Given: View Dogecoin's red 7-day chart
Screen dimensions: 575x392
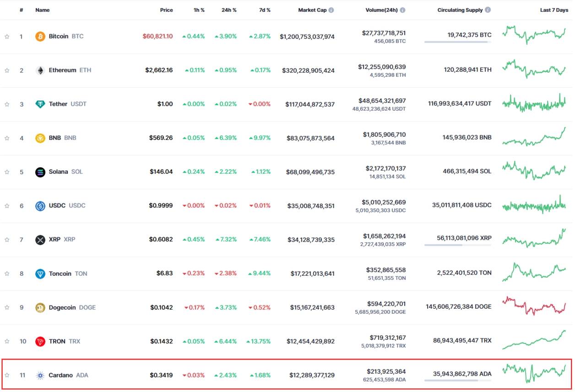Looking at the screenshot, I should click(x=534, y=306).
